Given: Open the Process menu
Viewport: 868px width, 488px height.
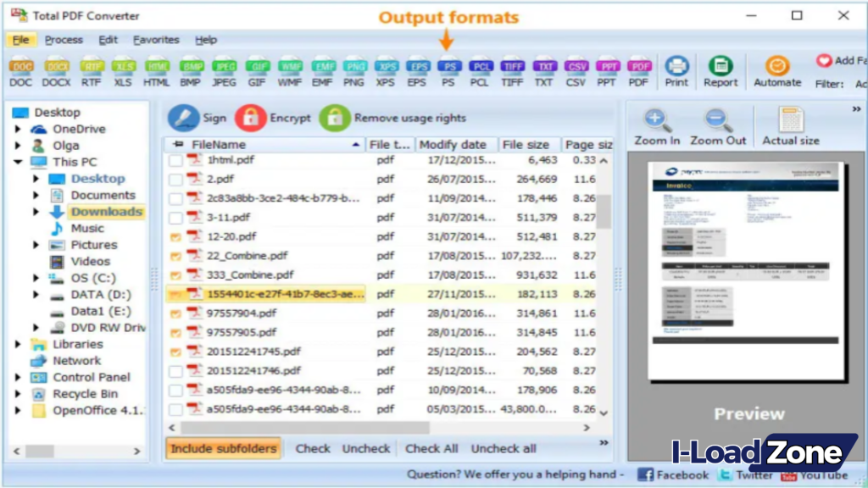Looking at the screenshot, I should click(x=64, y=39).
